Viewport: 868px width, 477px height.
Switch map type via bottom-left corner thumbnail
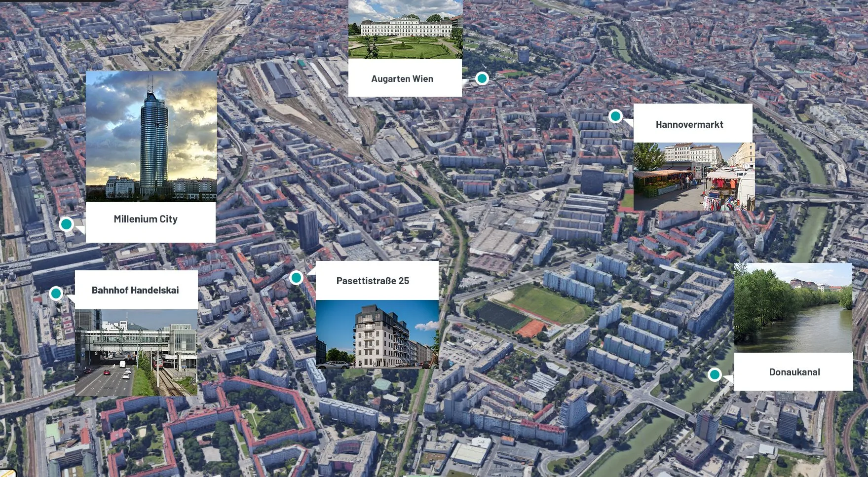[6, 473]
